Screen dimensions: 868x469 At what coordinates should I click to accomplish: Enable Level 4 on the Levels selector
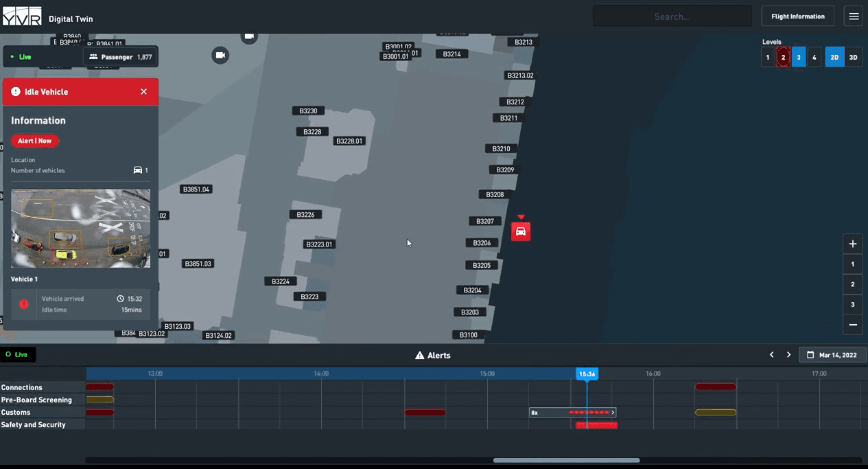tap(814, 57)
